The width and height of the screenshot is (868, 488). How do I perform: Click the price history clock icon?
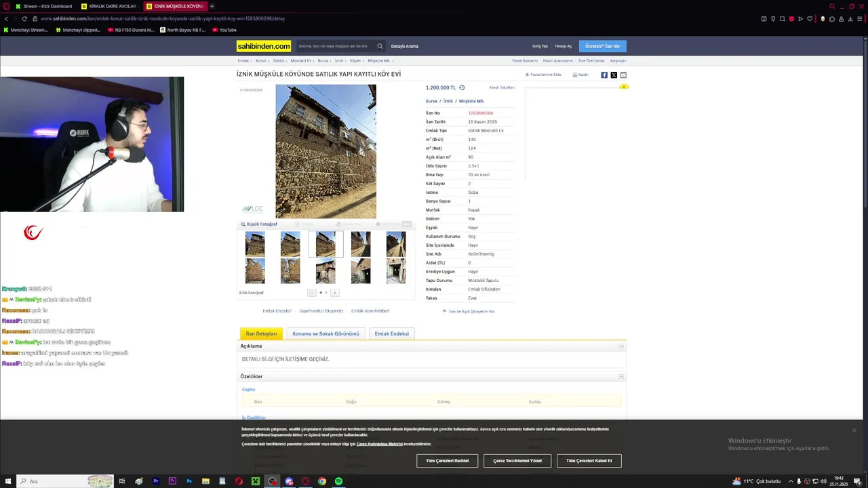462,87
